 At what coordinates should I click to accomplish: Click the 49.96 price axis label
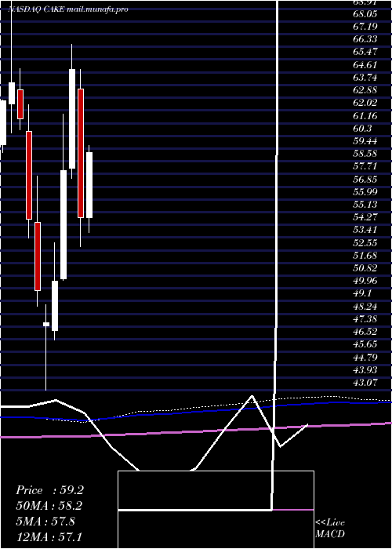365,281
